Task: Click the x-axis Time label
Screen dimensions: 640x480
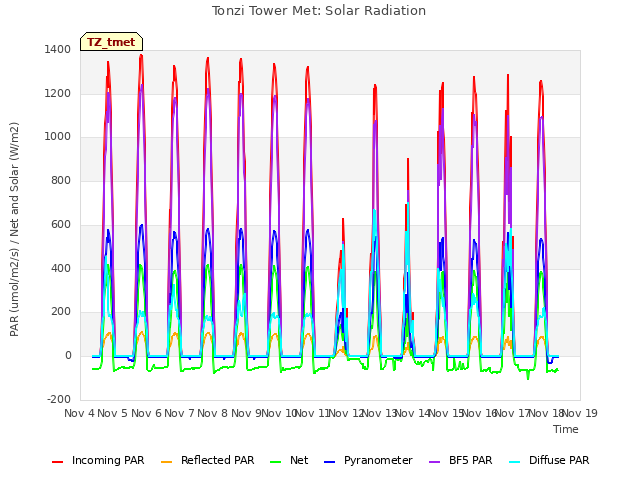Action: [x=566, y=429]
